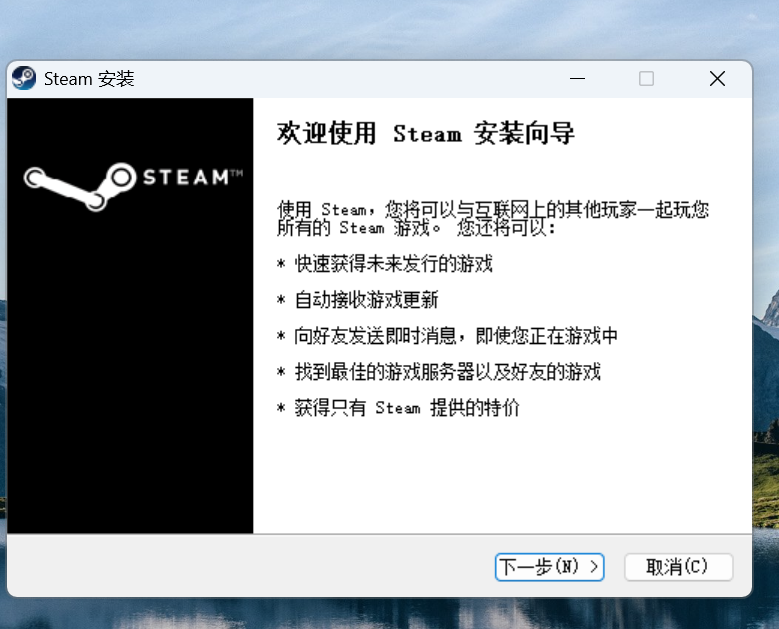The image size is (779, 629).
Task: Click the Steam logo in black banner
Action: click(133, 185)
